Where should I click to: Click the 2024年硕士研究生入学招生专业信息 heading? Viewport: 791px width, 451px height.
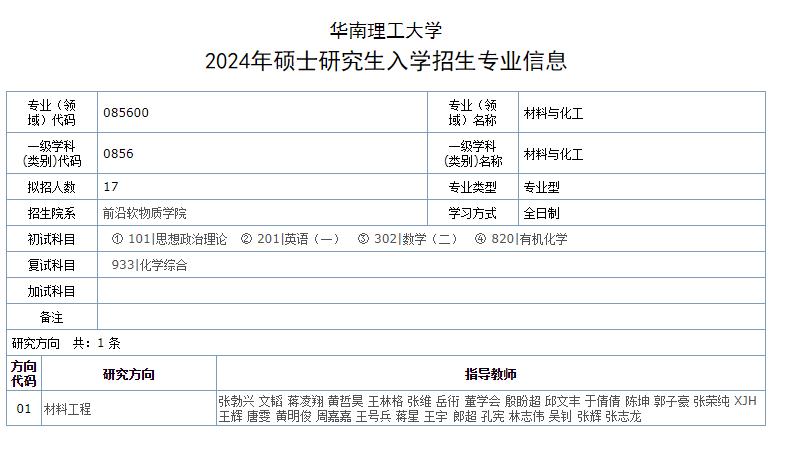coord(386,61)
